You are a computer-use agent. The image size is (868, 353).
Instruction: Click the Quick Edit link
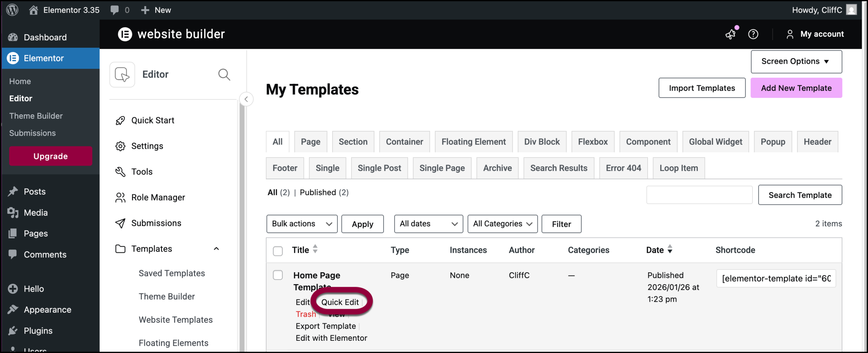340,302
